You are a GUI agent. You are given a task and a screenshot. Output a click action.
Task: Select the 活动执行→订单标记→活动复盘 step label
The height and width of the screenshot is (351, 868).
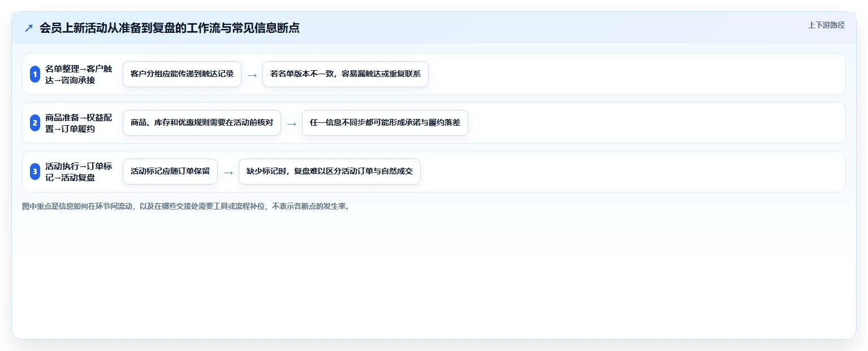click(x=79, y=172)
